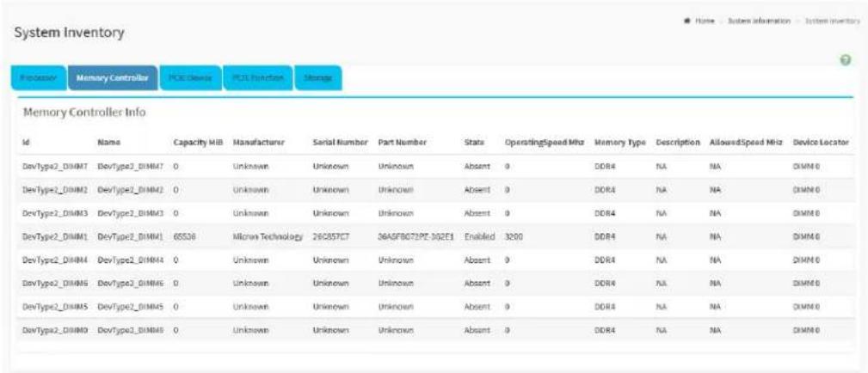868x373 pixels.
Task: Open the PCIE Device tab
Action: [x=190, y=78]
